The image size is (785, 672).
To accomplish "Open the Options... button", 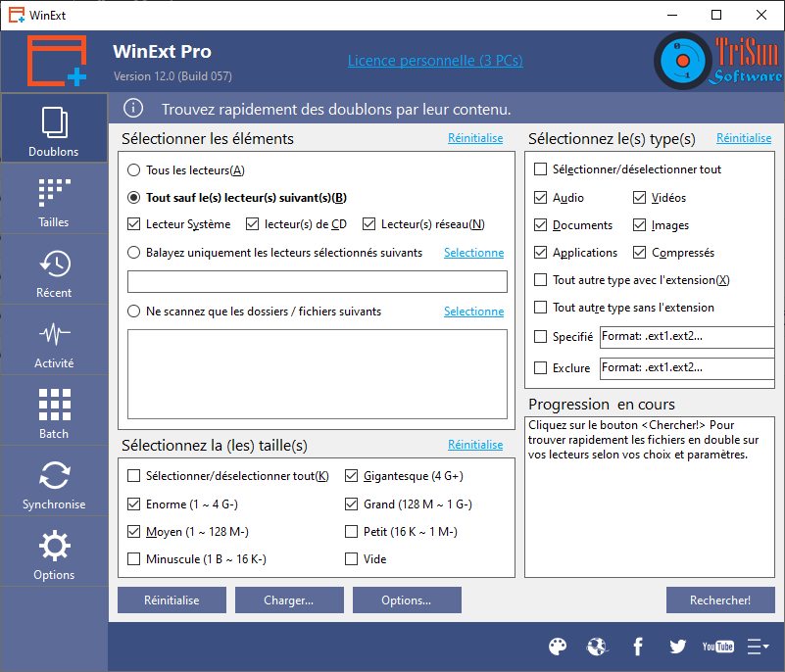I will click(407, 600).
